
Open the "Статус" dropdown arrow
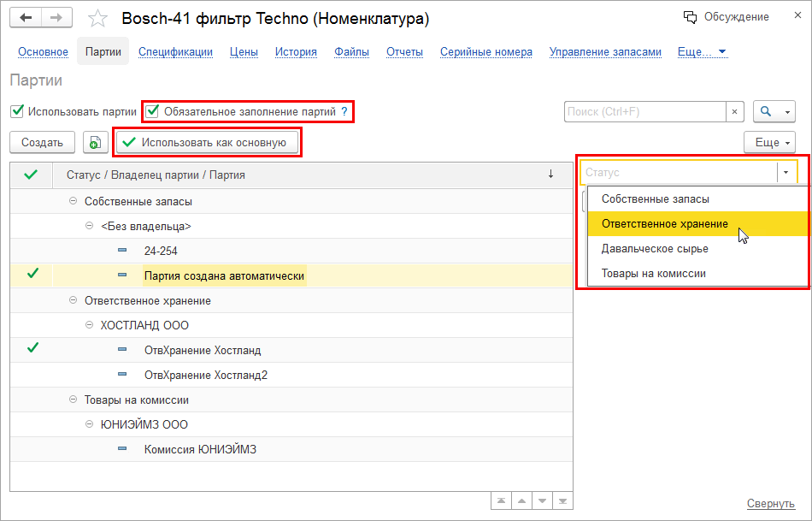(787, 173)
